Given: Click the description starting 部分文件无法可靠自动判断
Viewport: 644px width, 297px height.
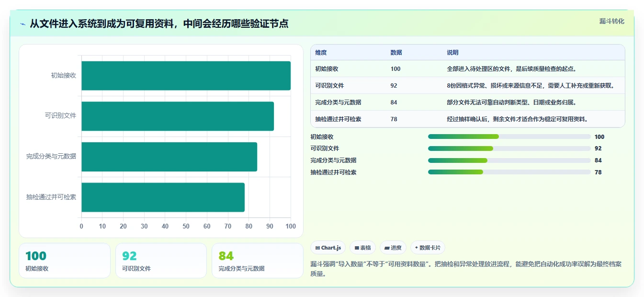Looking at the screenshot, I should [512, 103].
